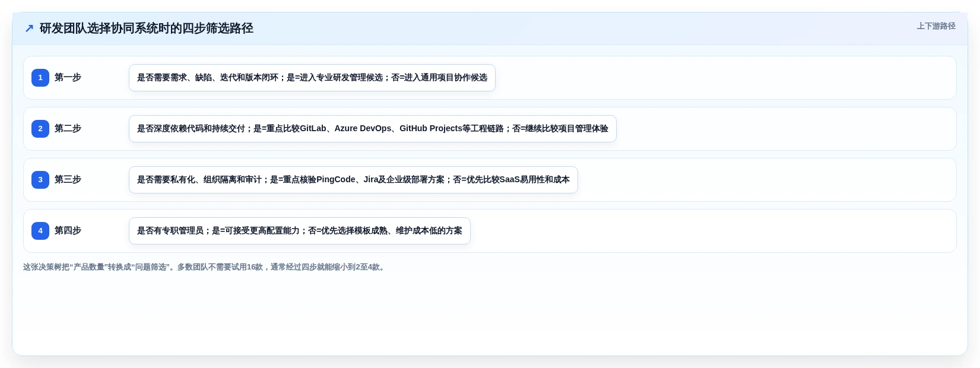Screen dimensions: 980x368
Task: Select the step number 3 badge
Action: tap(40, 180)
